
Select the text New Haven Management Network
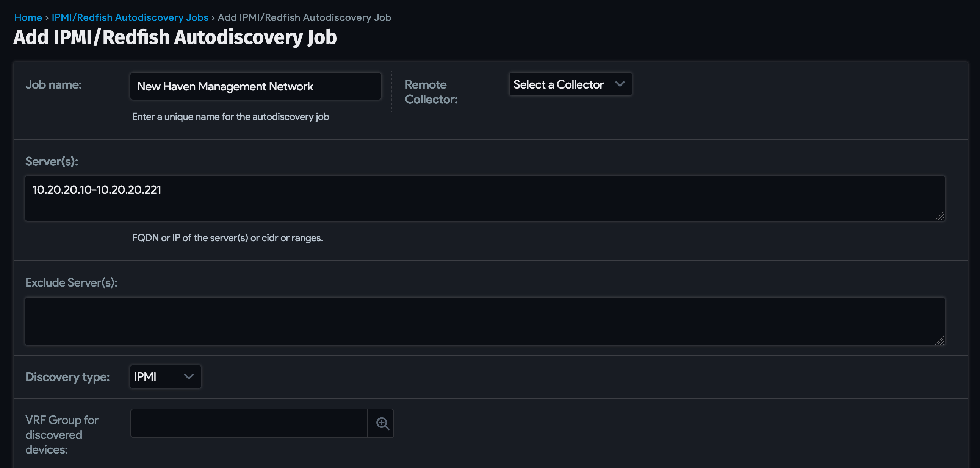pyautogui.click(x=224, y=86)
